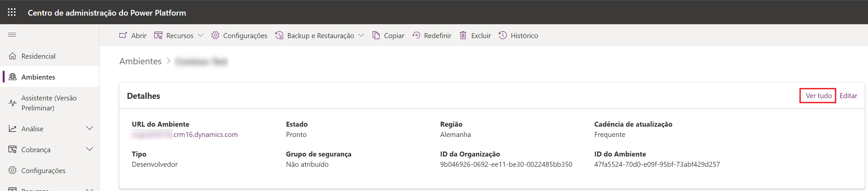Click the Copiar toolbar button

(x=388, y=35)
